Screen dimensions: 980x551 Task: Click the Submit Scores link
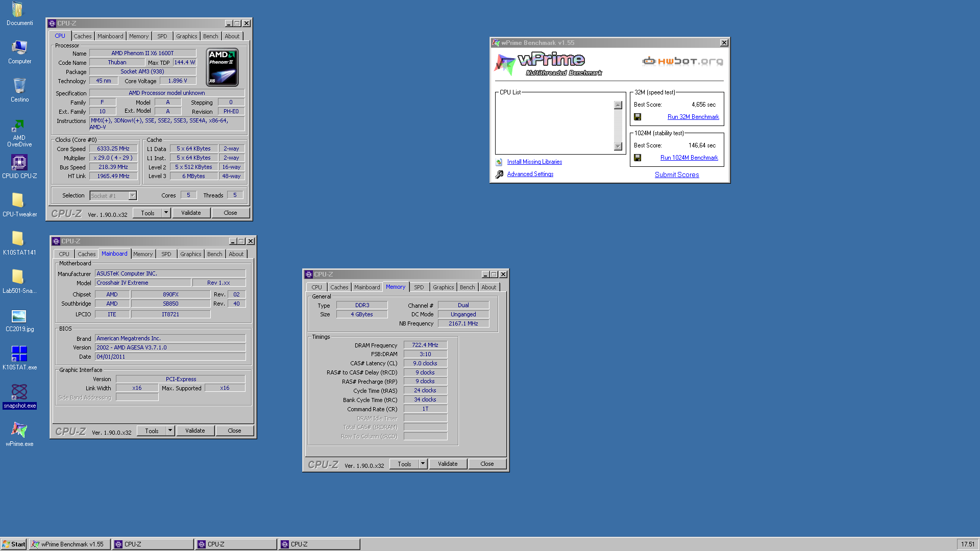[x=677, y=174]
